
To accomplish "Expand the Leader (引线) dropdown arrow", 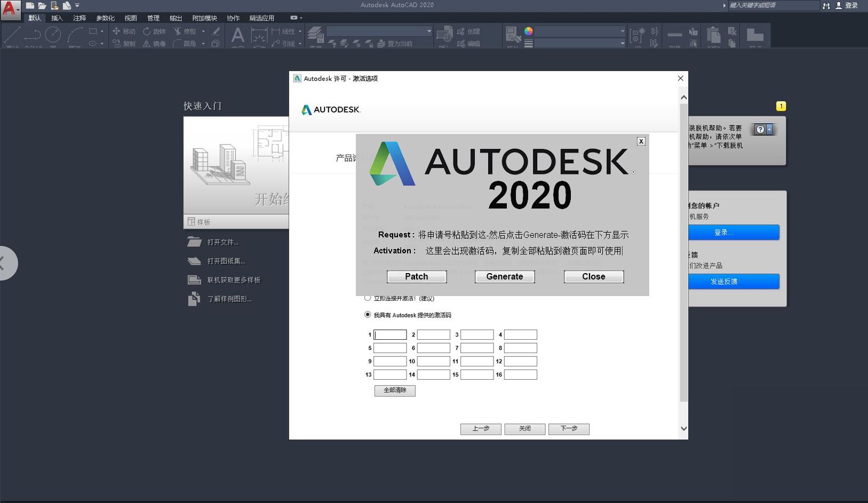I will pyautogui.click(x=300, y=44).
